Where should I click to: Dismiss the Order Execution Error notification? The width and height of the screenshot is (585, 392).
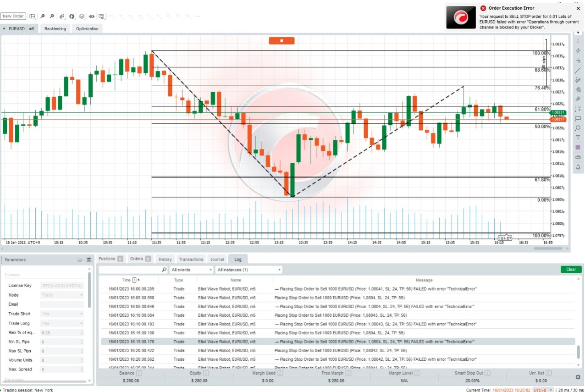tap(578, 8)
